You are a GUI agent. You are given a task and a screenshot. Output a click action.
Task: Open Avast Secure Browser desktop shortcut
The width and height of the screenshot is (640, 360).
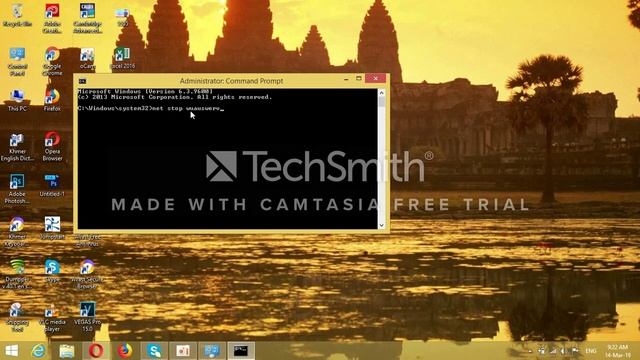[87, 274]
